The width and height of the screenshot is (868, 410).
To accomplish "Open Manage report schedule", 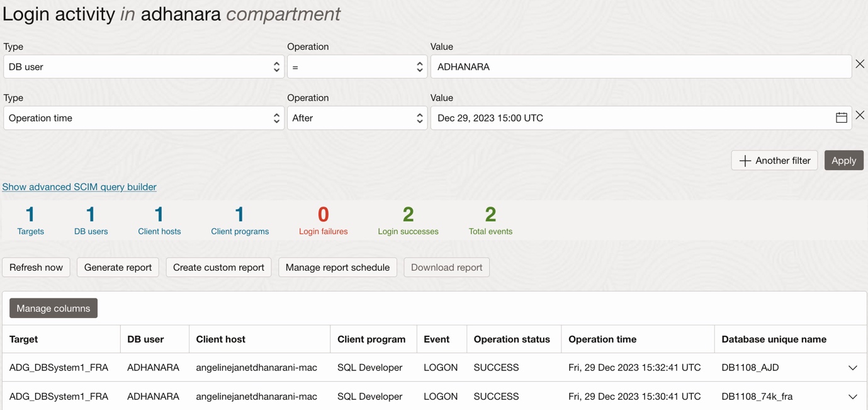I will coord(337,267).
